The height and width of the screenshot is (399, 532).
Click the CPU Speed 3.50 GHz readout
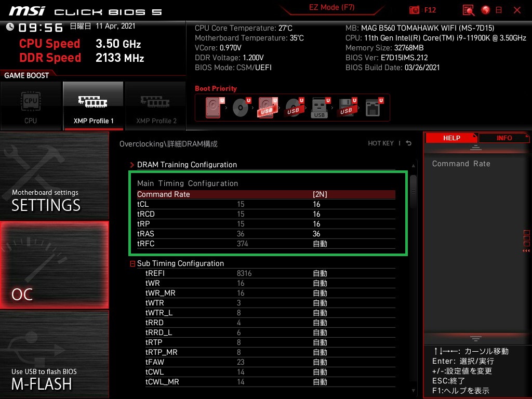coord(80,44)
